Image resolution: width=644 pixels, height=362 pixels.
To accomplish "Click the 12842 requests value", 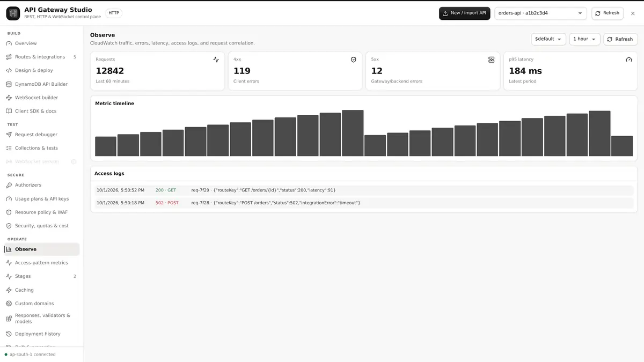I will click(110, 71).
